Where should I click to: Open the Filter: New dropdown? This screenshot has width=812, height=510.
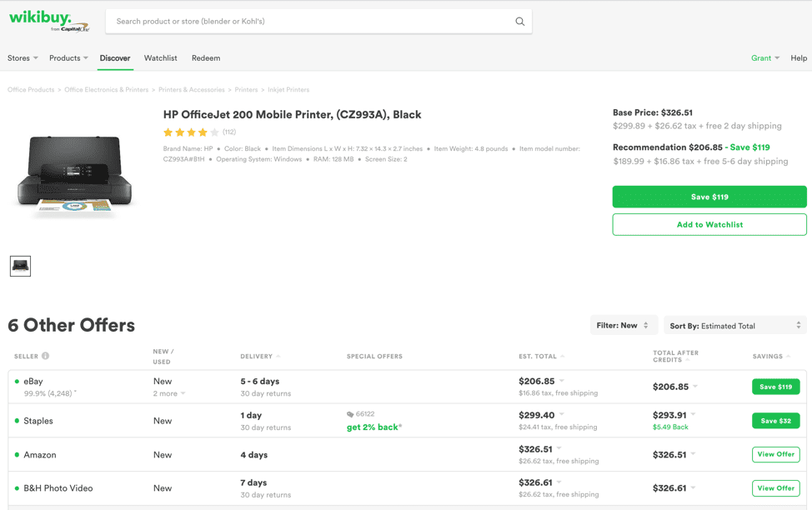[624, 324]
